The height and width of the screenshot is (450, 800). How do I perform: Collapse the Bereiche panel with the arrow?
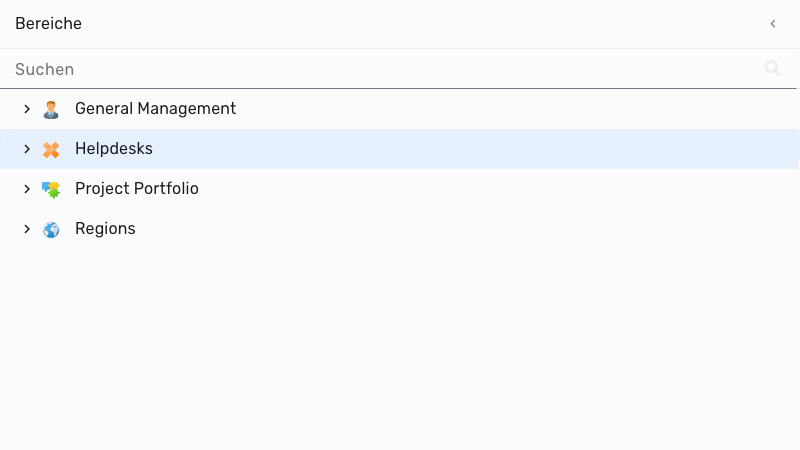773,23
